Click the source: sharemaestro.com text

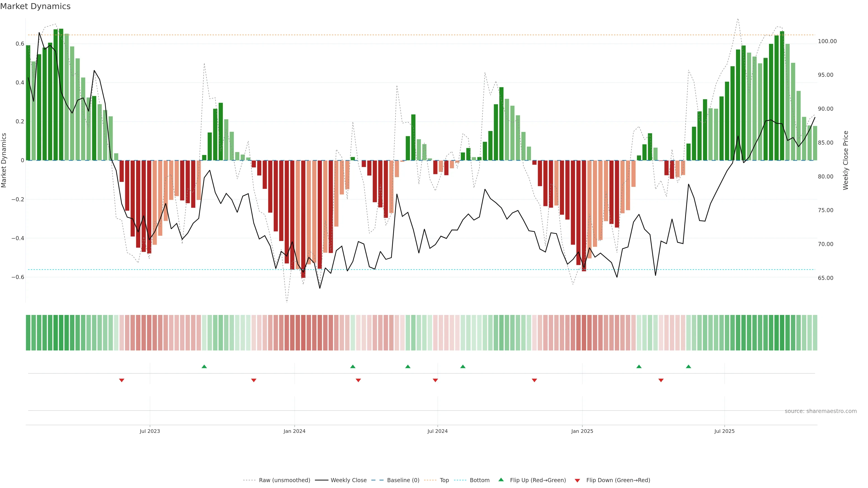(821, 411)
